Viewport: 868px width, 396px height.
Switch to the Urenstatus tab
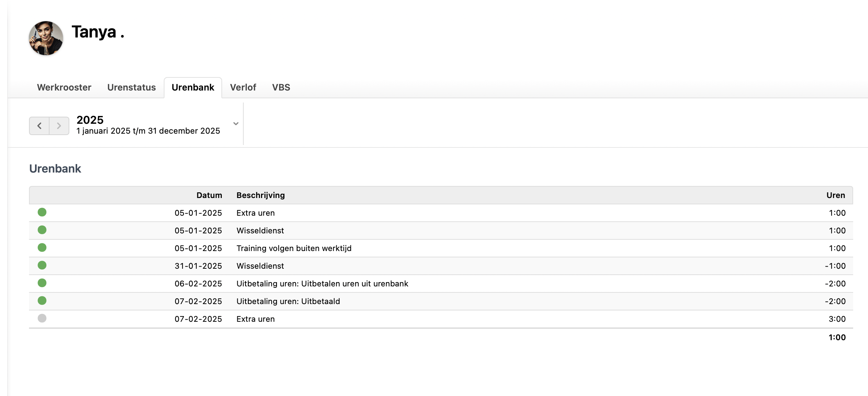click(131, 87)
